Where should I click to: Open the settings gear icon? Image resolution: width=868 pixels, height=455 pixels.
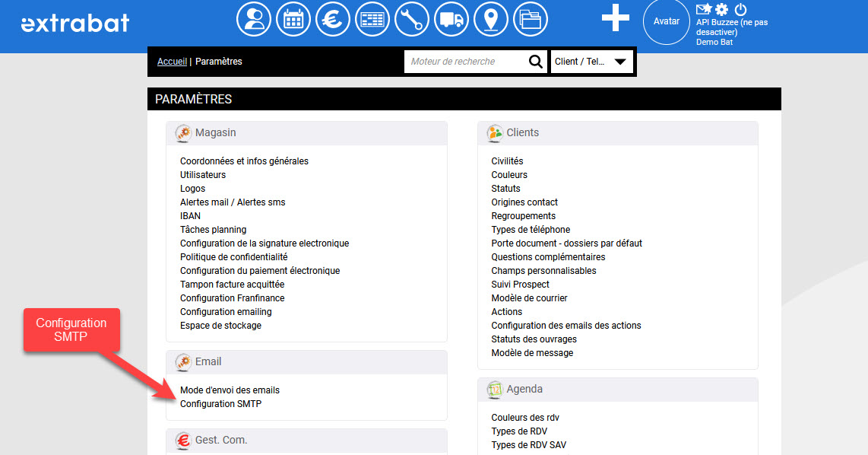tap(722, 10)
